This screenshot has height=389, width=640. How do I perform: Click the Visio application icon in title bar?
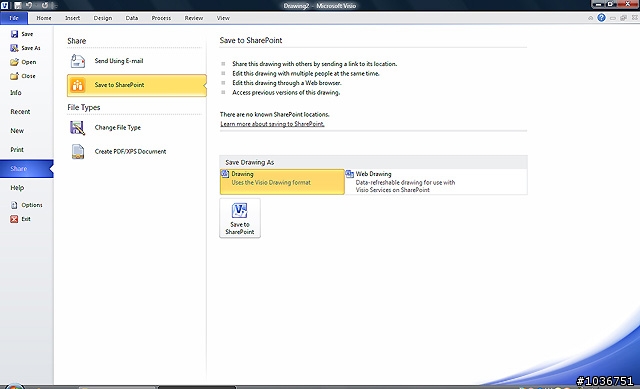click(x=4, y=5)
